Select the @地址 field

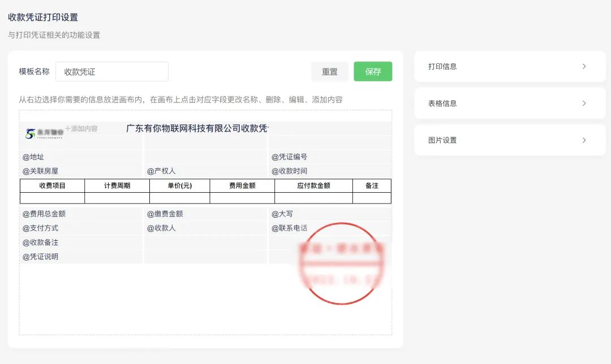coord(33,157)
